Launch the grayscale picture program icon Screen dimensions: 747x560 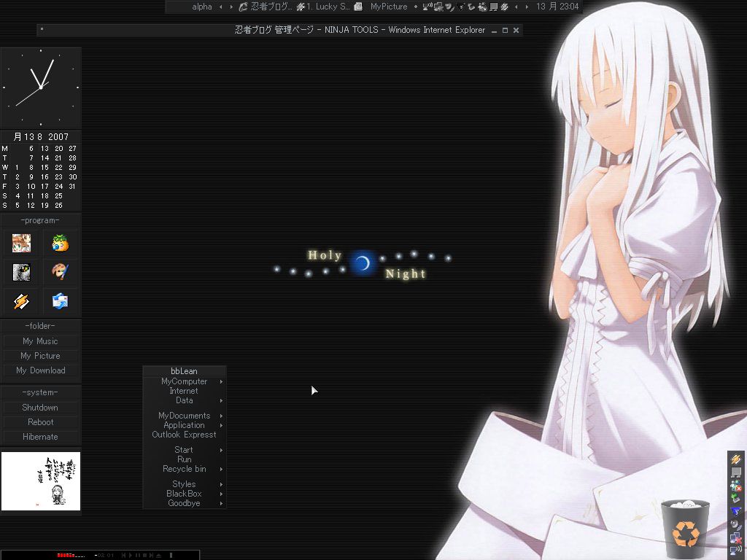click(21, 273)
